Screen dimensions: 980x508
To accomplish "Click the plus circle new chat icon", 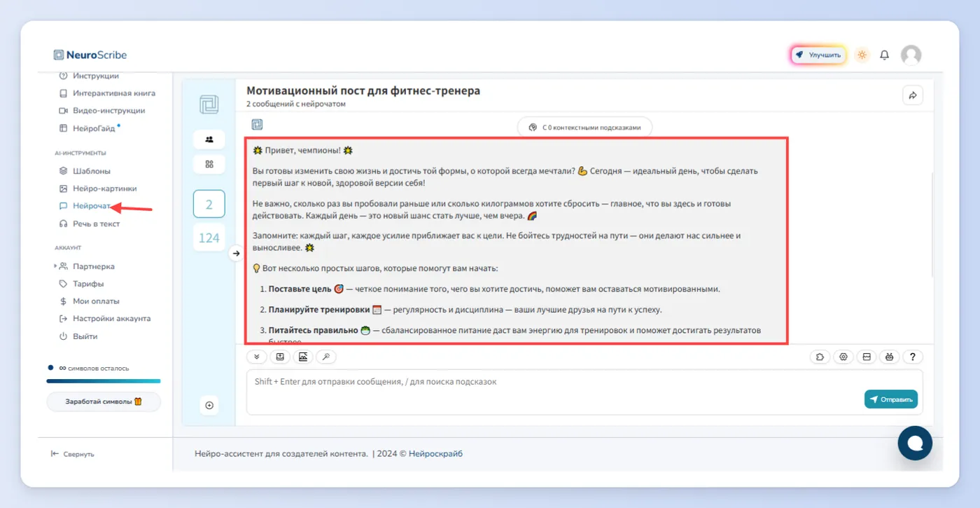I will (x=209, y=405).
